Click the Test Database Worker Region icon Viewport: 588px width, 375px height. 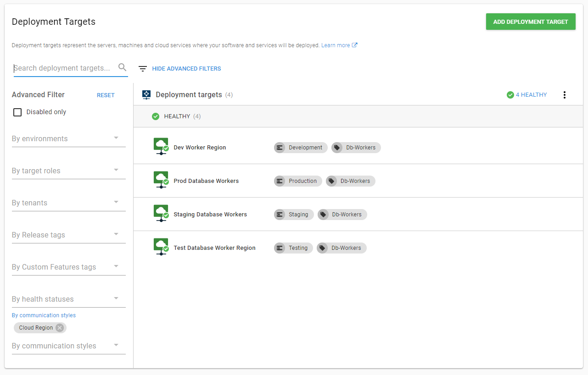pos(161,247)
